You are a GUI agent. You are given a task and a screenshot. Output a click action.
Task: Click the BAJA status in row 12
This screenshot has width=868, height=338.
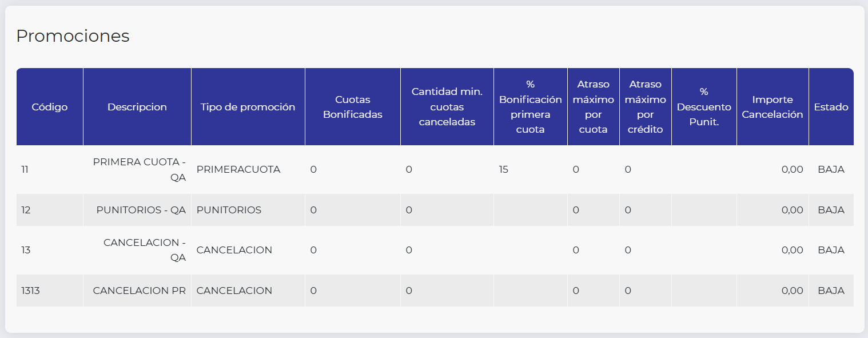click(831, 210)
